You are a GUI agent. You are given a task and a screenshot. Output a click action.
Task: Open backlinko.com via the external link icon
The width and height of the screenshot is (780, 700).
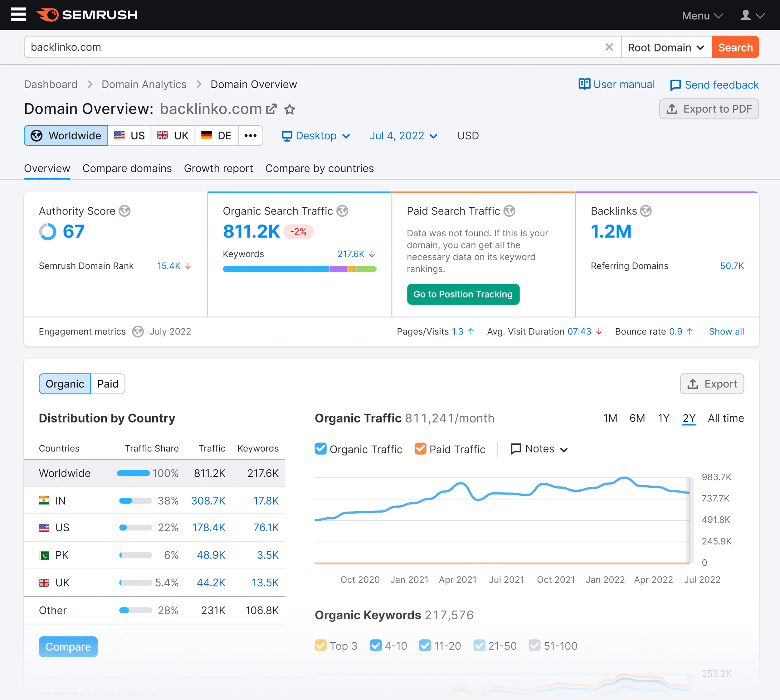tap(272, 109)
